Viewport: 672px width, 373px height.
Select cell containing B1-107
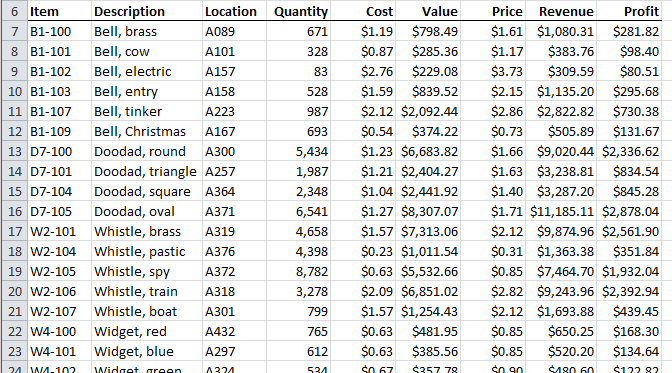(60, 111)
